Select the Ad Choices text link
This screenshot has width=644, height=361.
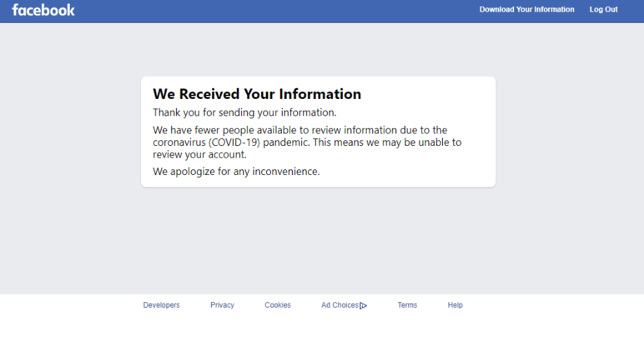tap(339, 305)
